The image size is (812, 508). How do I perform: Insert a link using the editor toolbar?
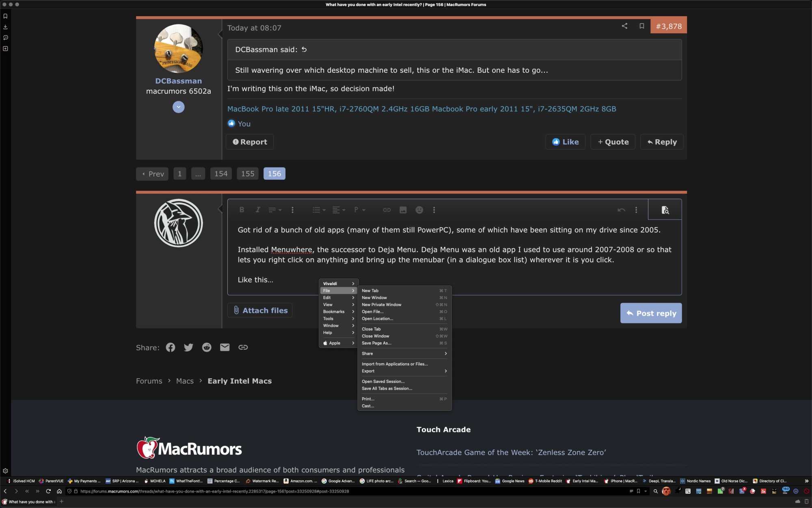click(387, 210)
